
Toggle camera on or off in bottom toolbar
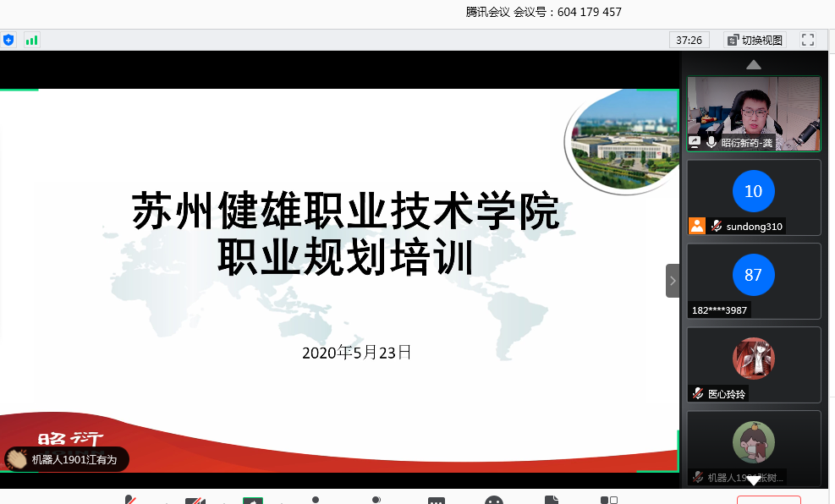195,501
